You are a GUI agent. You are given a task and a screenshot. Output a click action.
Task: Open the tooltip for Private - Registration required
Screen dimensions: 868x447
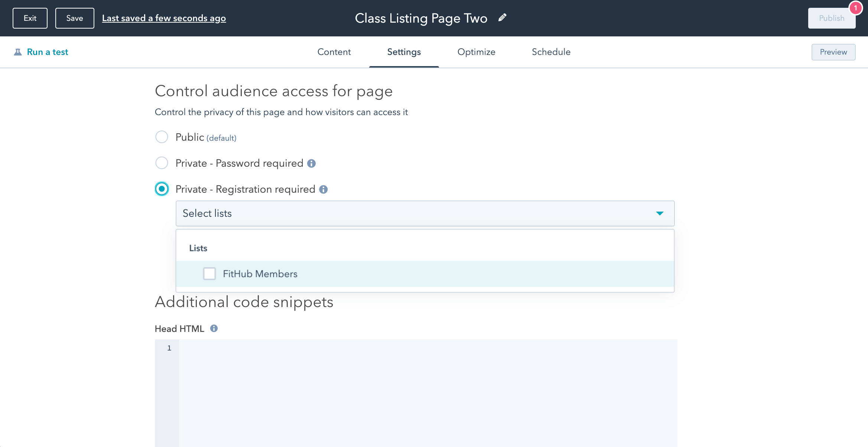pyautogui.click(x=324, y=190)
